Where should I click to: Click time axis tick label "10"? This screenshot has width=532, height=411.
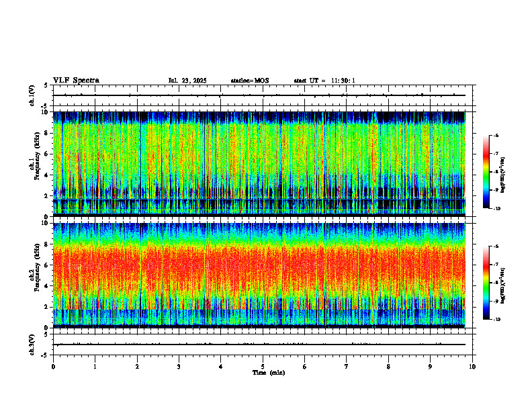pyautogui.click(x=472, y=367)
